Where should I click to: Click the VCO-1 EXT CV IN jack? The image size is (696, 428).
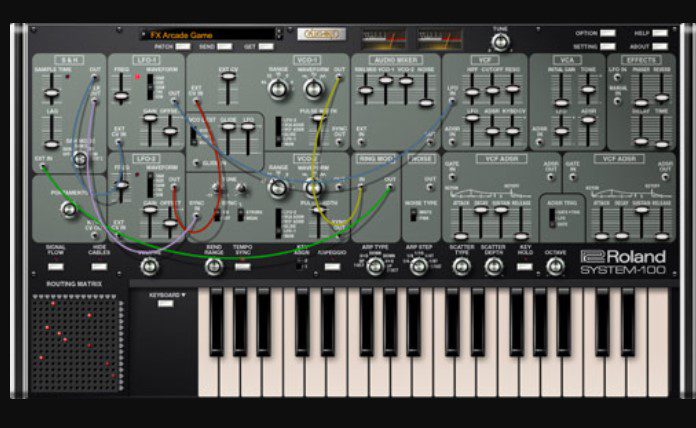(x=195, y=102)
